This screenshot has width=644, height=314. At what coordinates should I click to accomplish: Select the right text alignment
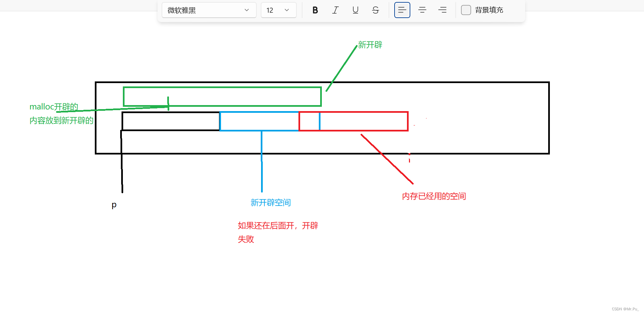click(x=442, y=10)
